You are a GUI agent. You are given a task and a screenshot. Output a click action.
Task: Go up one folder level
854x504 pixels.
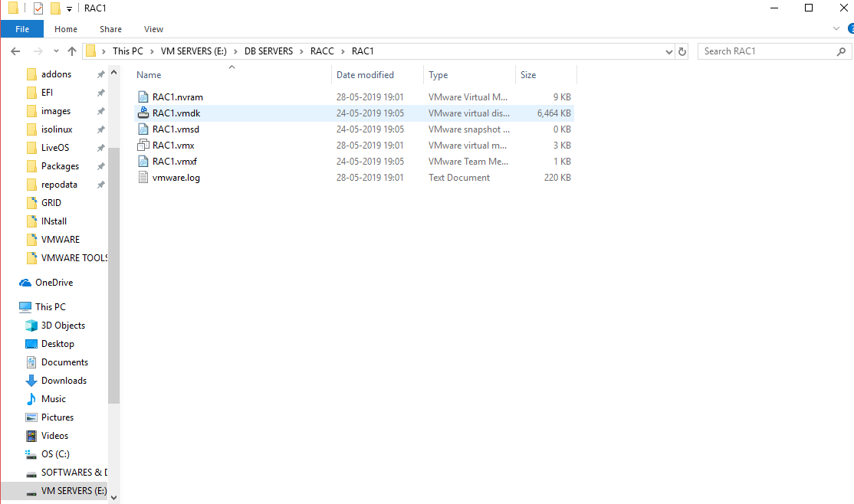[x=72, y=51]
